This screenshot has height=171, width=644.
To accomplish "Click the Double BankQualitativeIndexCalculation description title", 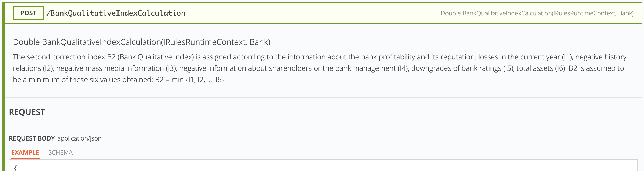I will coord(142,42).
